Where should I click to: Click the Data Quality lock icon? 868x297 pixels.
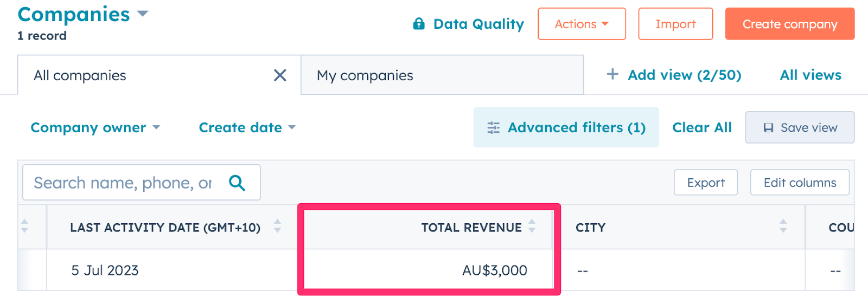(419, 24)
